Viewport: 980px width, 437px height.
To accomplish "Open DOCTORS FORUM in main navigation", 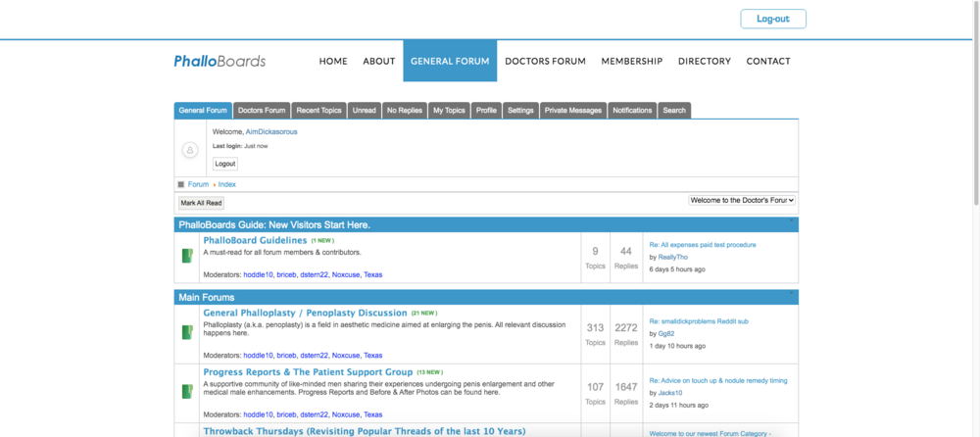I will click(545, 62).
